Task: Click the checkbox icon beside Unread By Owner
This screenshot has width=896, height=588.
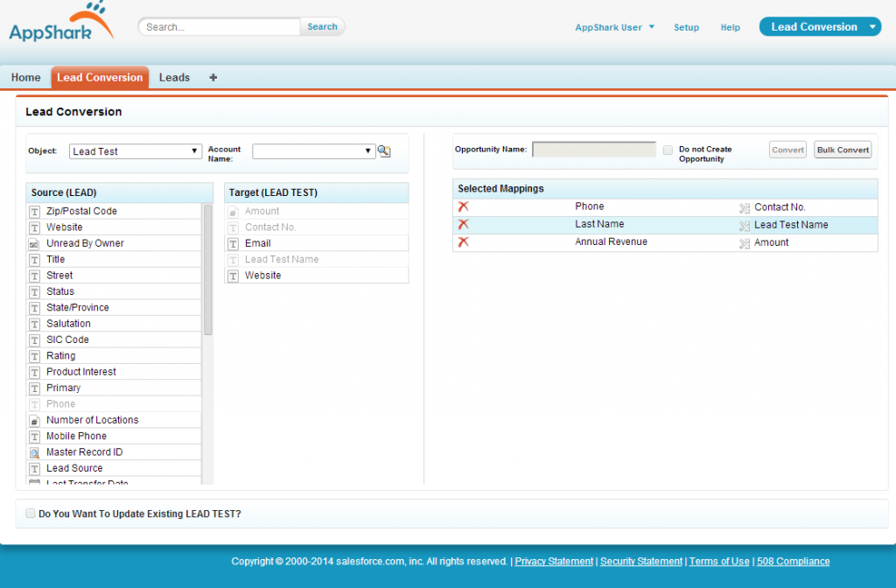Action: coord(35,244)
